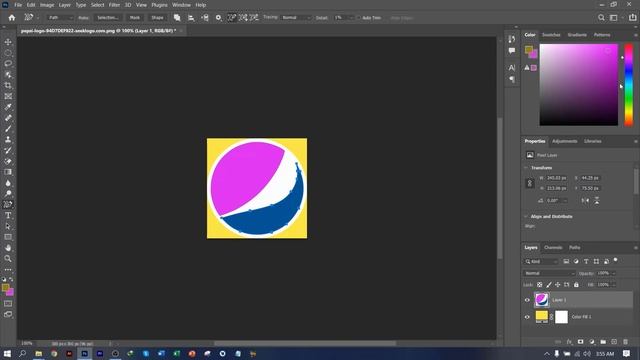This screenshot has width=640, height=360.
Task: Change the screen mode
Action: pos(8,314)
